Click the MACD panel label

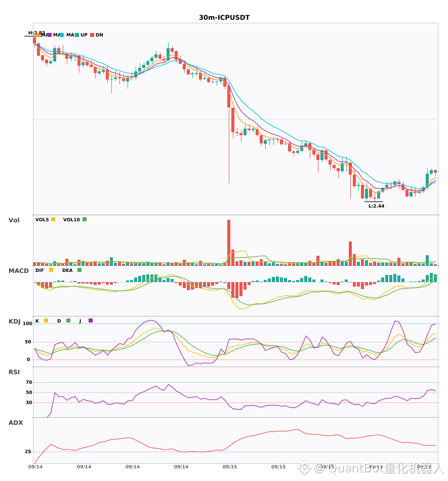point(18,271)
